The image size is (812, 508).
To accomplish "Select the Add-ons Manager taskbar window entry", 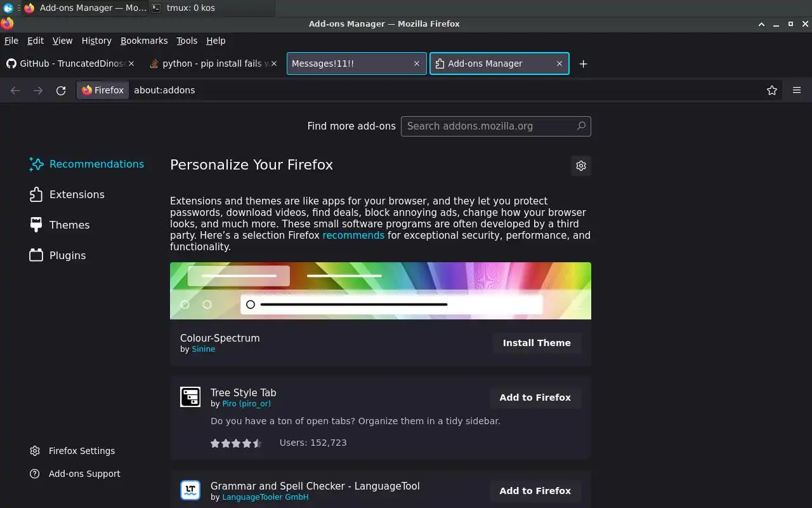I will [85, 8].
